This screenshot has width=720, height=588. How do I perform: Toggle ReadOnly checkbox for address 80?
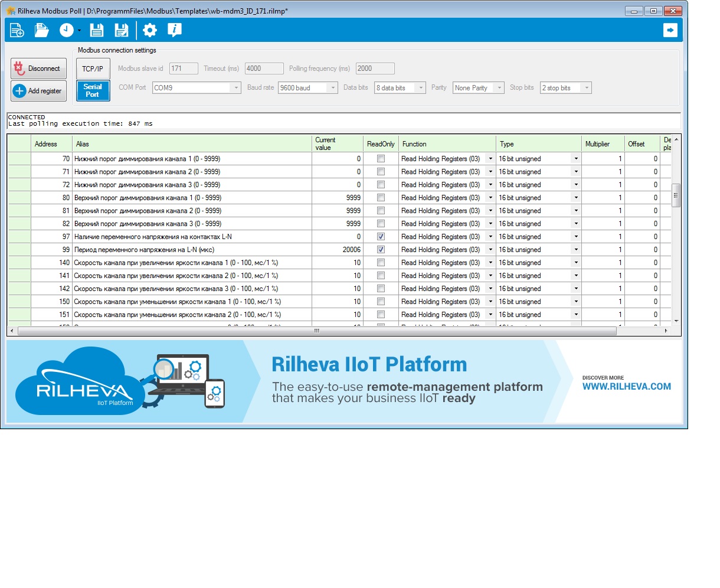click(x=381, y=198)
